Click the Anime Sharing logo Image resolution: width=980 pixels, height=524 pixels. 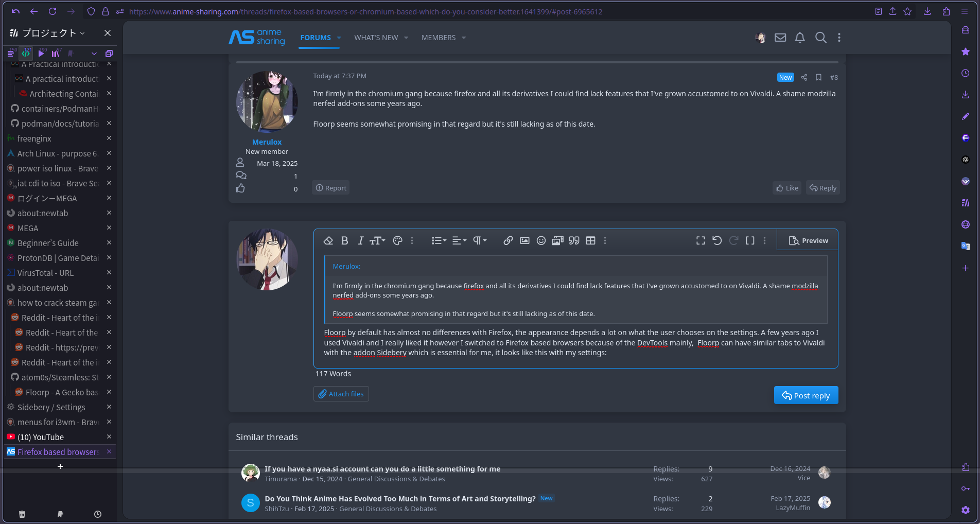[256, 37]
